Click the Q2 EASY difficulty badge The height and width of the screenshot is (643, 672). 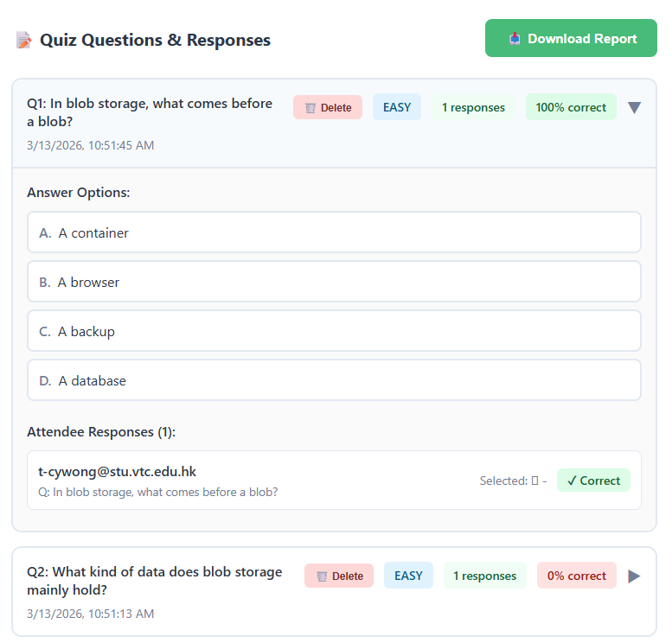[x=408, y=576]
